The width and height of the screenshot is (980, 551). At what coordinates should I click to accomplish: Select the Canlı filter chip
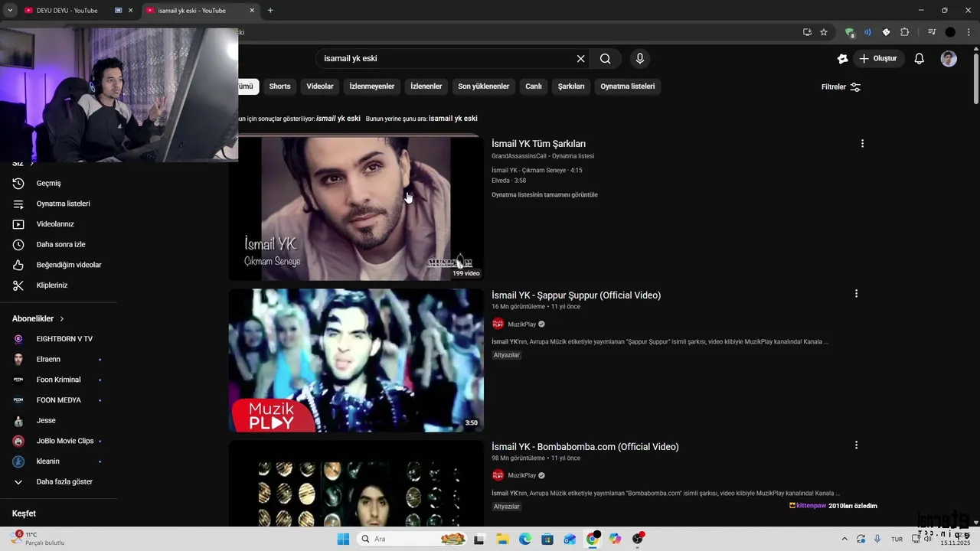point(534,86)
